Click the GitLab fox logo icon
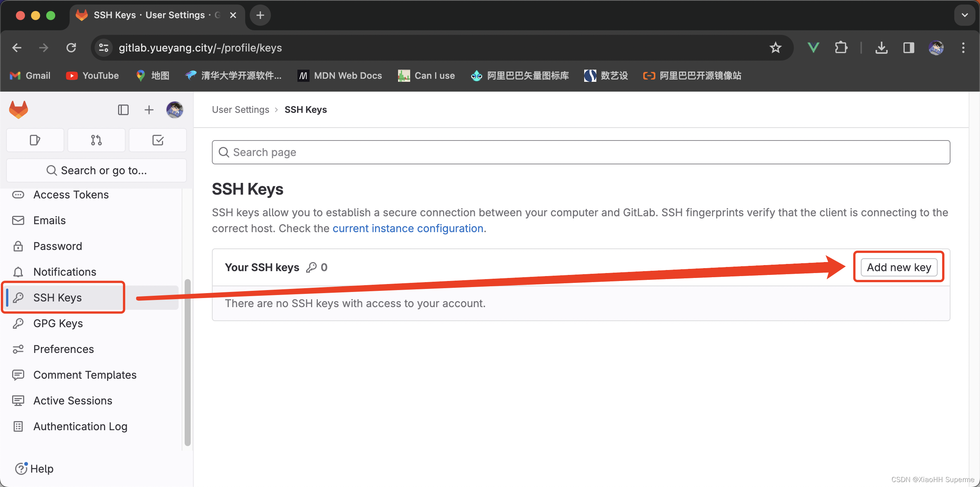The height and width of the screenshot is (487, 980). [19, 110]
